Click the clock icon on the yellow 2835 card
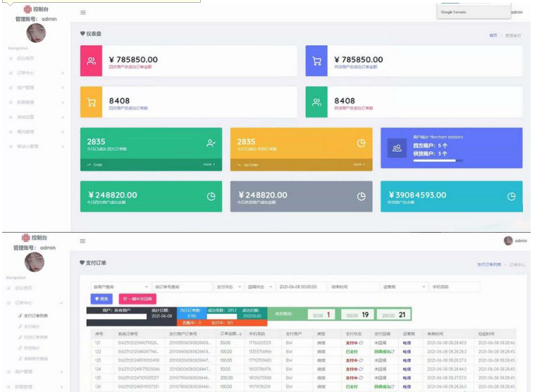The width and height of the screenshot is (537, 392). tap(361, 143)
